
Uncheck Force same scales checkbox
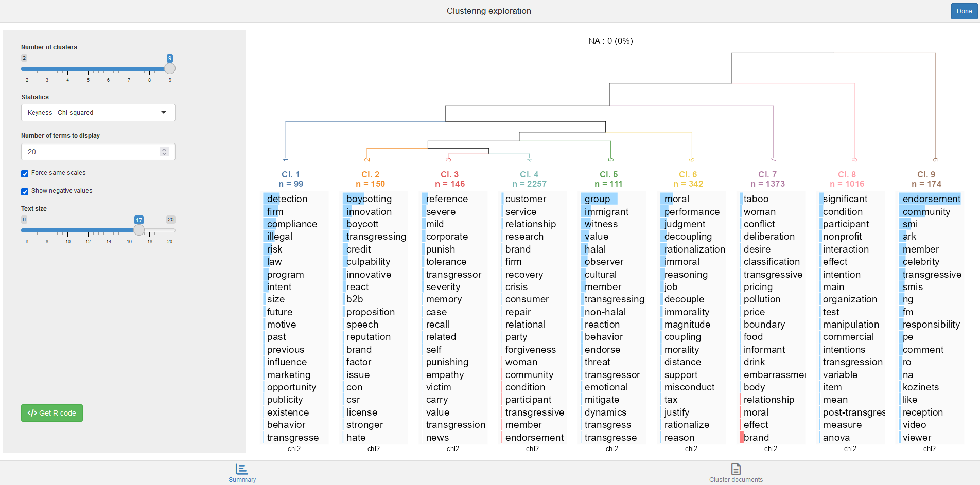pyautogui.click(x=25, y=174)
